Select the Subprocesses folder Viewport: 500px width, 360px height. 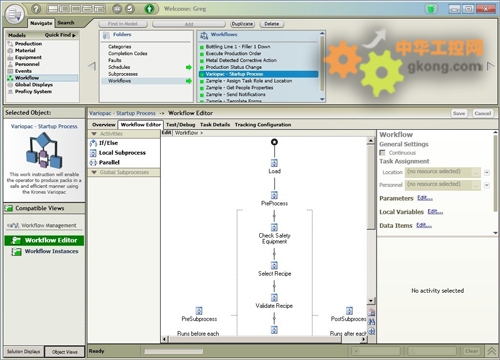[123, 74]
